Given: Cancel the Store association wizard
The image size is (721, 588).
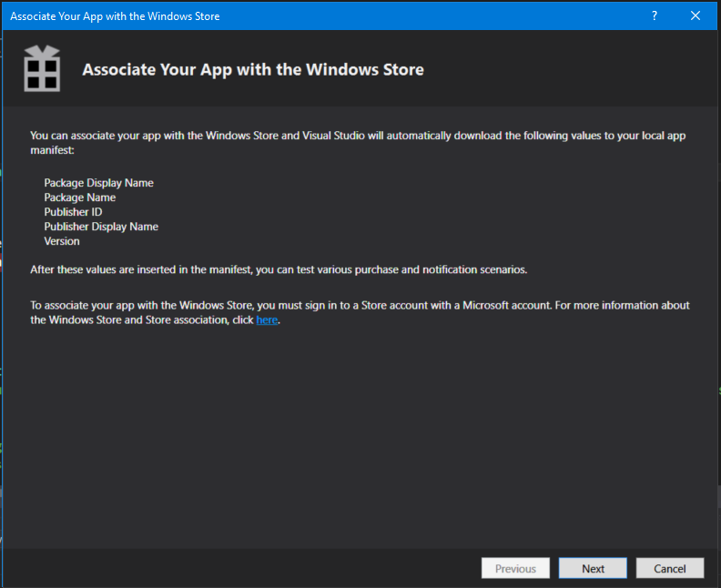Looking at the screenshot, I should pyautogui.click(x=669, y=569).
